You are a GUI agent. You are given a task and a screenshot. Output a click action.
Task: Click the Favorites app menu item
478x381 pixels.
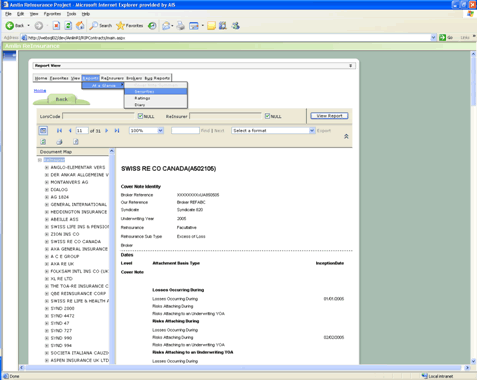point(59,78)
